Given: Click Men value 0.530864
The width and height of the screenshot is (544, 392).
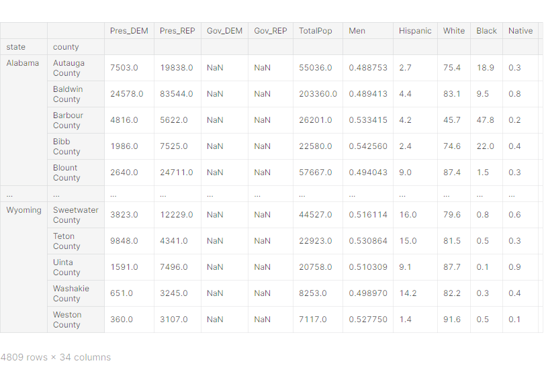Looking at the screenshot, I should coord(368,241).
